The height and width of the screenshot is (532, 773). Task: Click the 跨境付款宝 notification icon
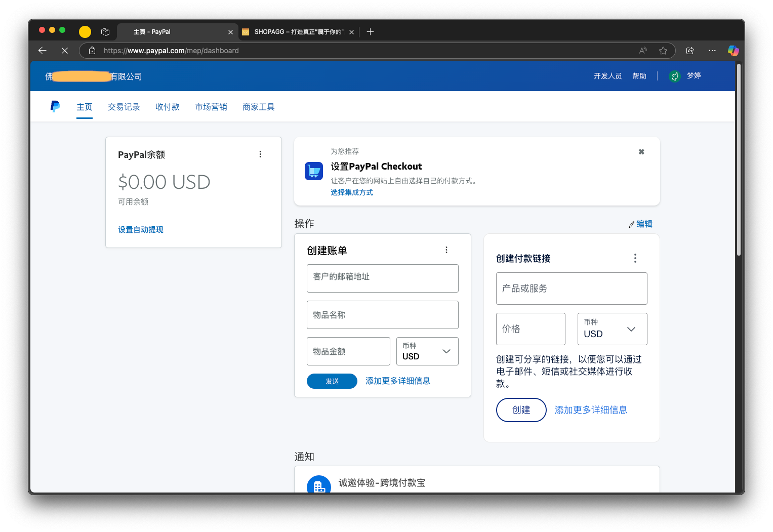coord(319,484)
